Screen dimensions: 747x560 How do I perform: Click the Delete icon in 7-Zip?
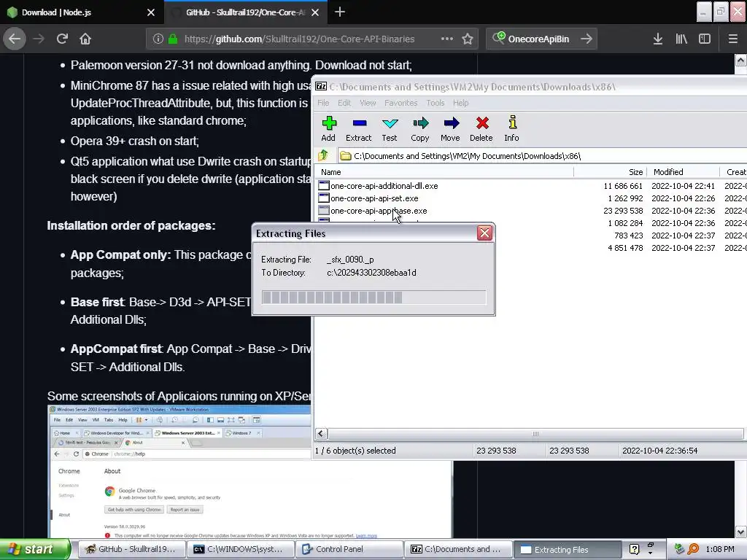pyautogui.click(x=481, y=128)
